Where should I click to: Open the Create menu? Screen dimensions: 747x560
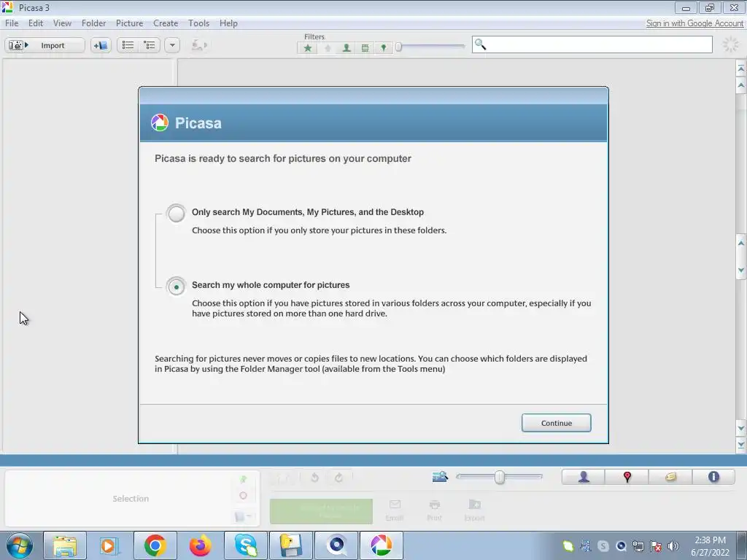click(166, 23)
